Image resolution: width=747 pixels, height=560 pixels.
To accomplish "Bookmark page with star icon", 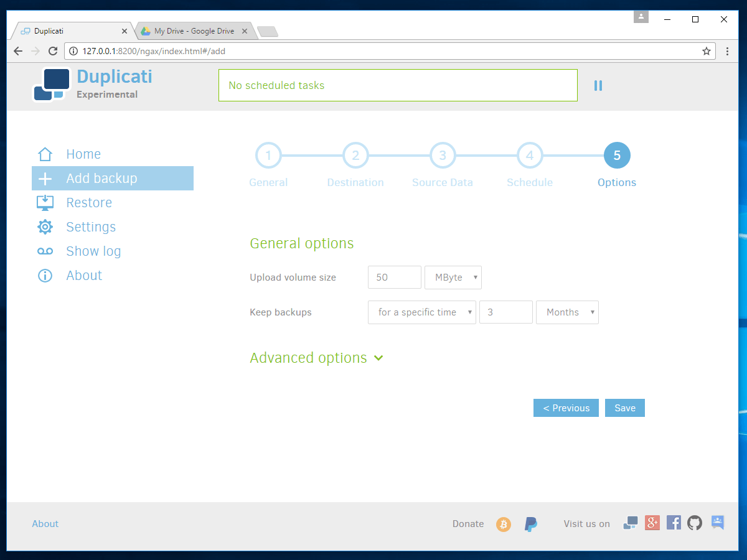I will coord(707,51).
